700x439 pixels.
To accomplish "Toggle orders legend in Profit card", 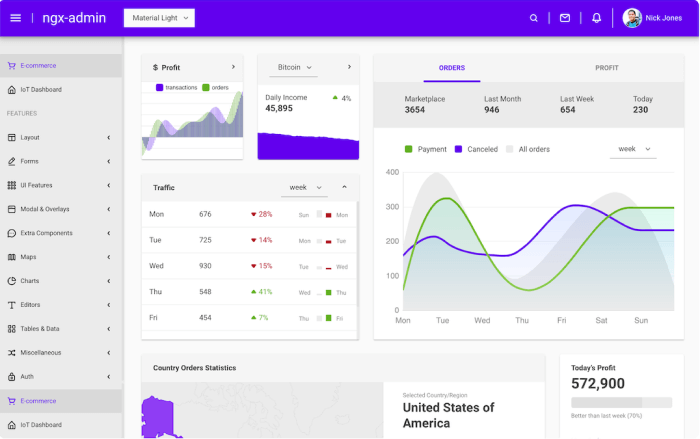I will 215,88.
